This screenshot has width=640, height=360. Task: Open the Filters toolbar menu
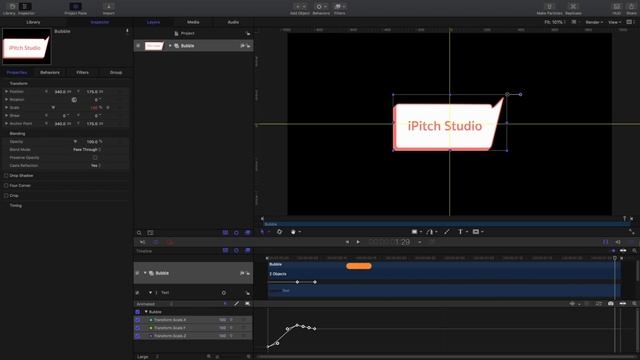pos(340,8)
